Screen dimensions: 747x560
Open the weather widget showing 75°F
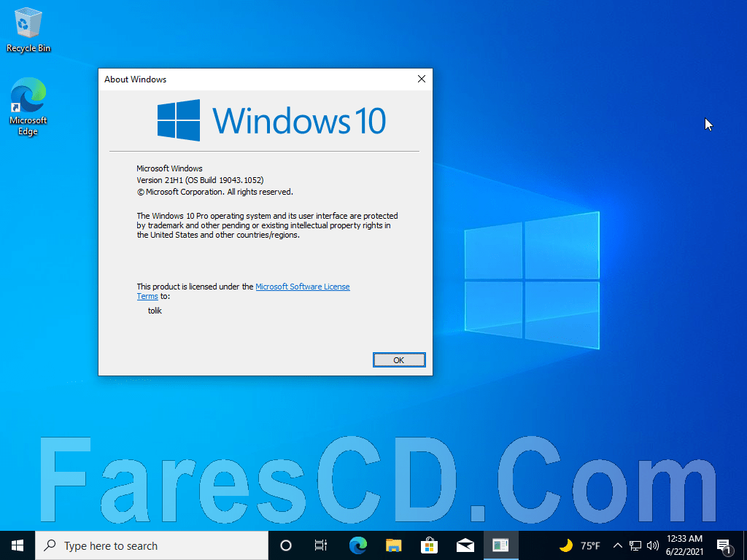click(x=580, y=545)
